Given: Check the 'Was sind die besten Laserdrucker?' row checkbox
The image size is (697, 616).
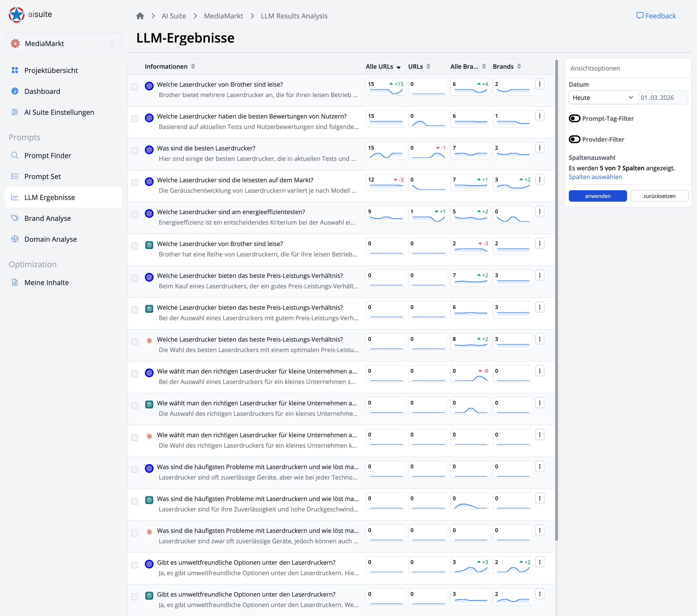Looking at the screenshot, I should pos(135,151).
